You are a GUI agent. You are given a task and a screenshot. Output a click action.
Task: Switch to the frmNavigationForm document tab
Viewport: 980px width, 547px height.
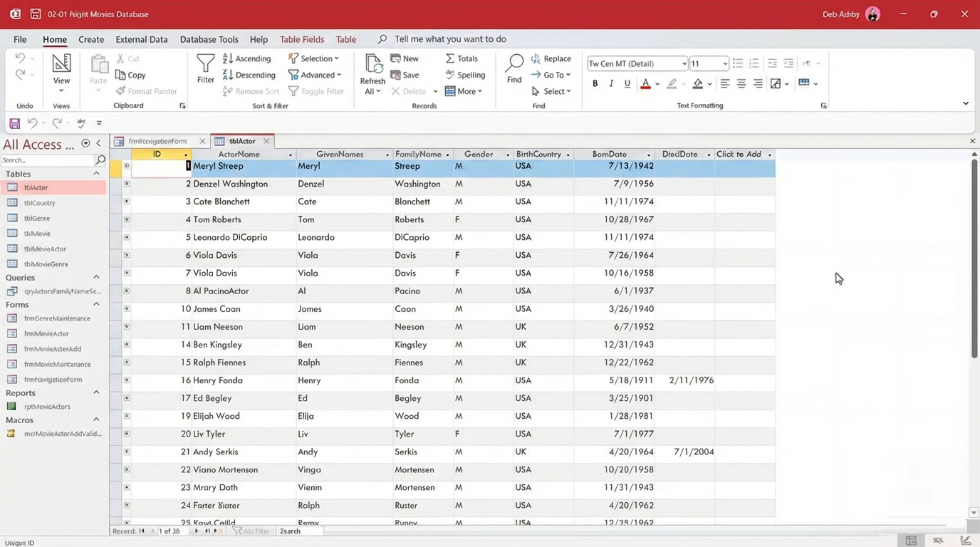(157, 141)
